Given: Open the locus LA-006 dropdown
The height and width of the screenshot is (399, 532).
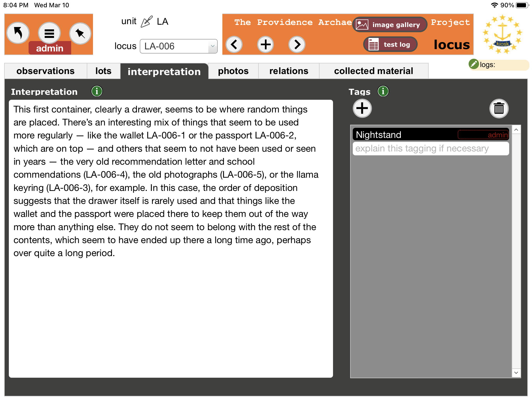Looking at the screenshot, I should 178,46.
